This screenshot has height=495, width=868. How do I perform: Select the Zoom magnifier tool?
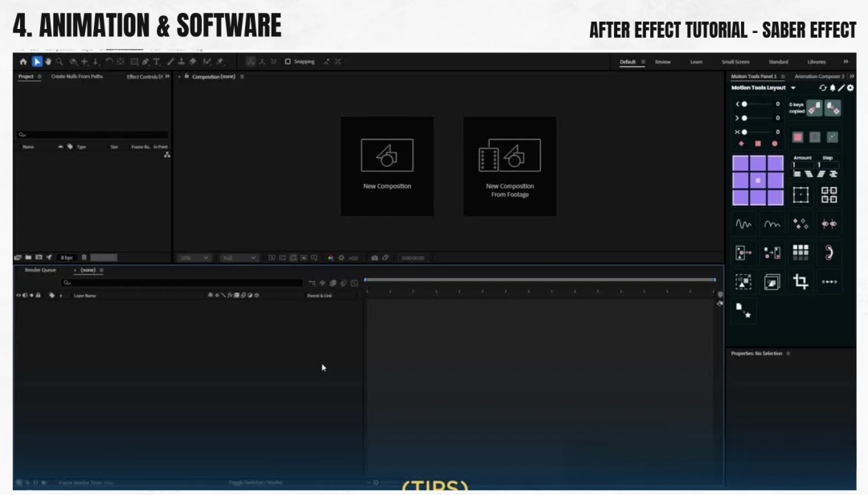pos(59,62)
